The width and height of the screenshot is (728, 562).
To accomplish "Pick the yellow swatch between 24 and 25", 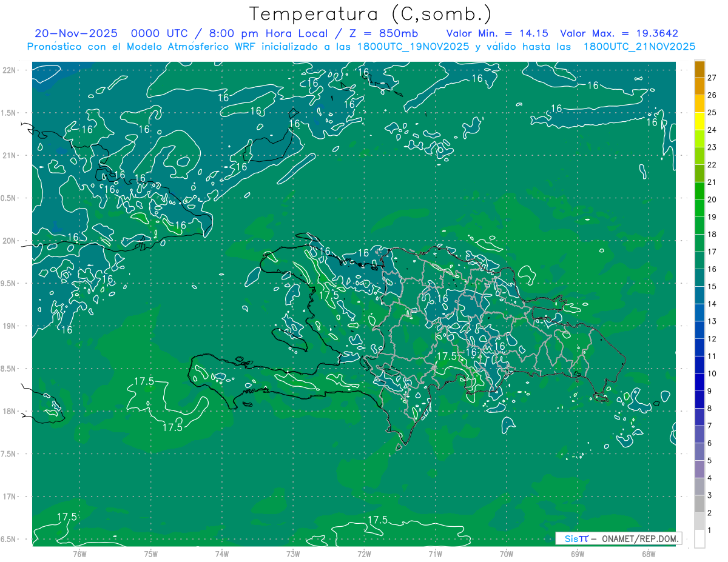I will coord(699,121).
